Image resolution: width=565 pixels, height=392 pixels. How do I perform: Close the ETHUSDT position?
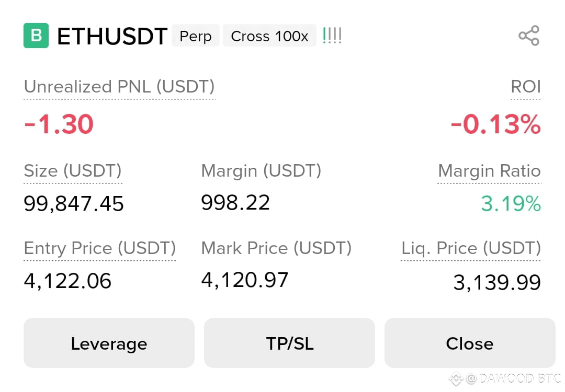pos(470,343)
